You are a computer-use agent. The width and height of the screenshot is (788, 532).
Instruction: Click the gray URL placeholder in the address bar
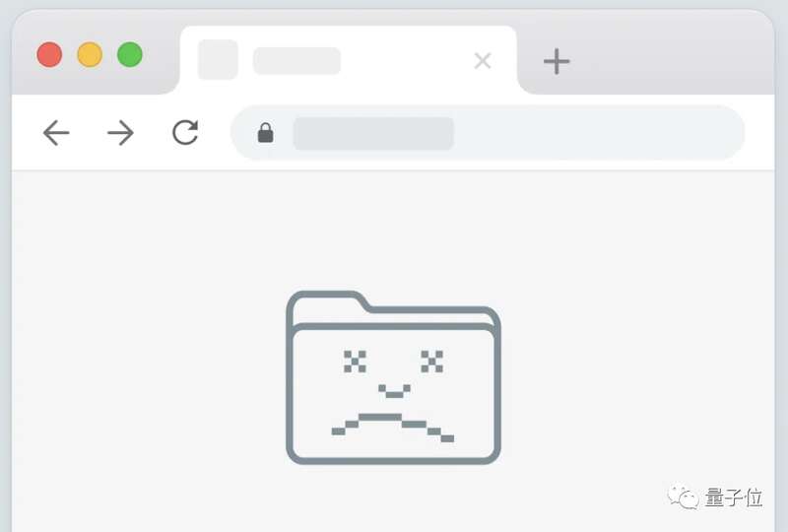pyautogui.click(x=373, y=133)
